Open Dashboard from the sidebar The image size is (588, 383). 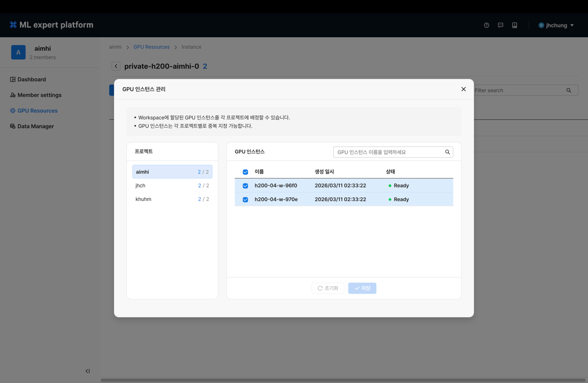pos(31,79)
